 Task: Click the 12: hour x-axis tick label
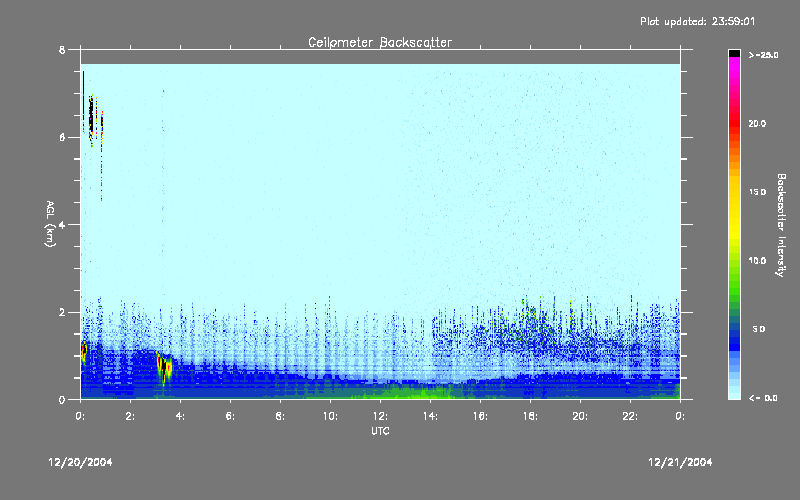coord(380,416)
